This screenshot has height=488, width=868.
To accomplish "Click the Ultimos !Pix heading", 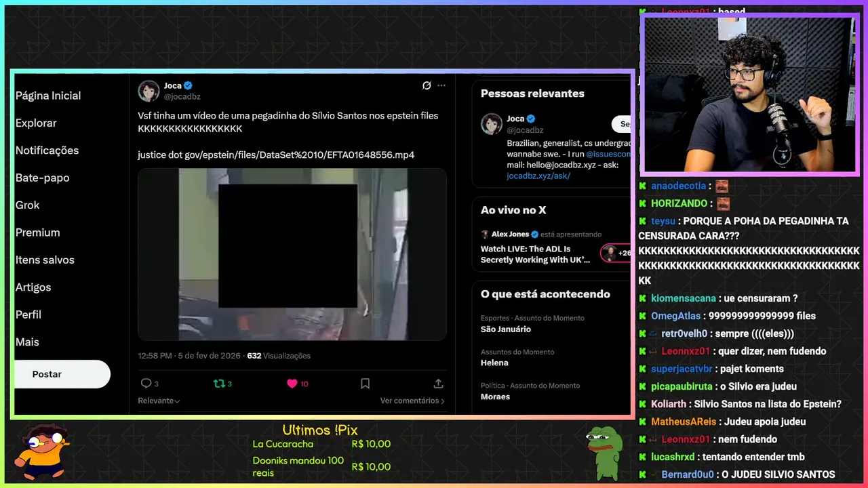I will (320, 430).
